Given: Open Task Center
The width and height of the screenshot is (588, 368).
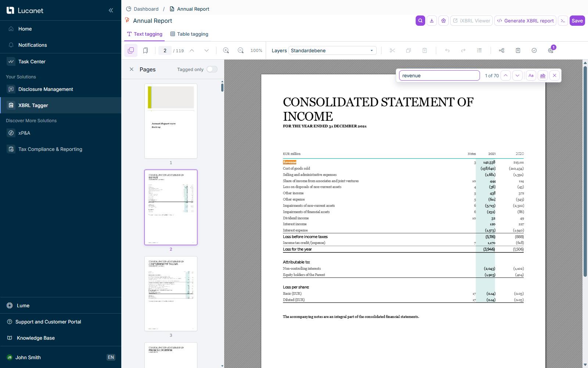Looking at the screenshot, I should pyautogui.click(x=61, y=61).
